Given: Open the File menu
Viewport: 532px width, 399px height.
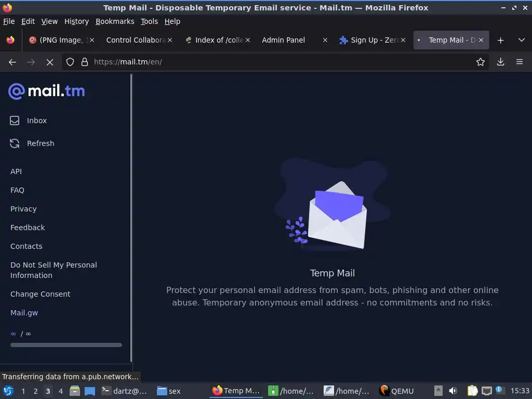Looking at the screenshot, I should coord(9,21).
